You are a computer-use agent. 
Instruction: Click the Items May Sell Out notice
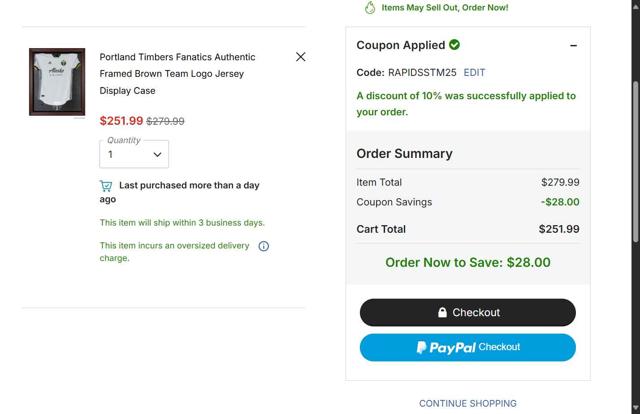(x=445, y=8)
